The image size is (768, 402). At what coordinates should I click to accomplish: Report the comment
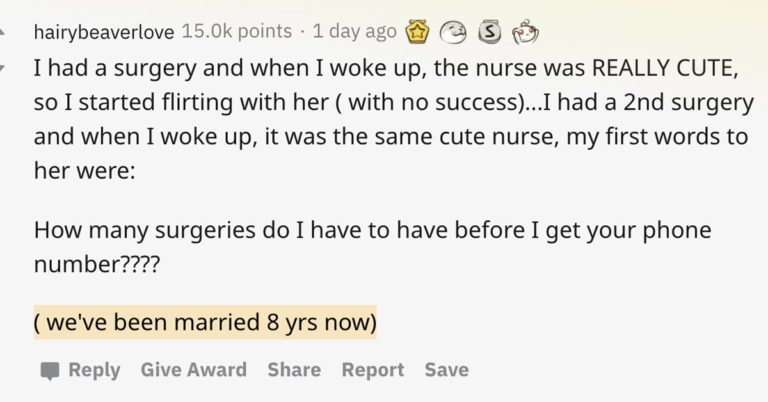372,370
